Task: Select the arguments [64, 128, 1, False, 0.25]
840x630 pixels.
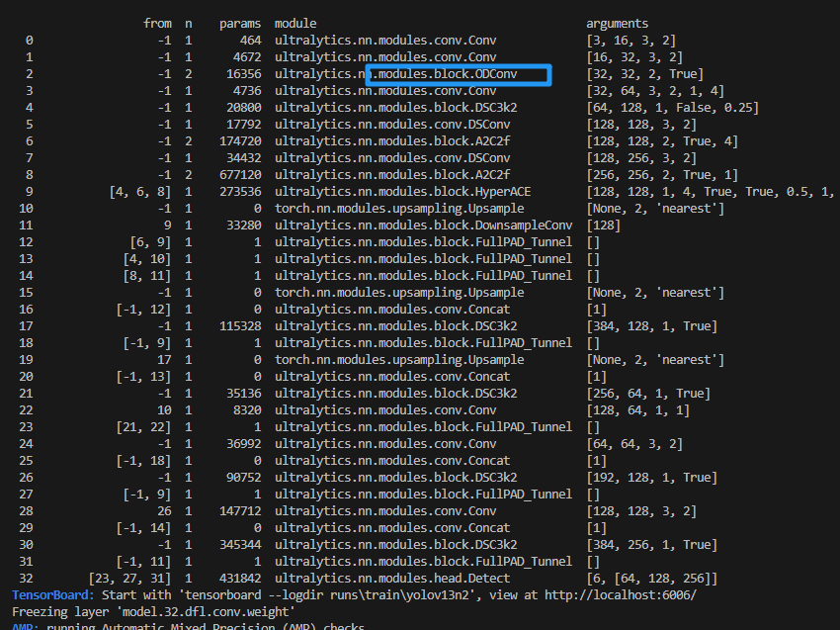Action: [673, 107]
